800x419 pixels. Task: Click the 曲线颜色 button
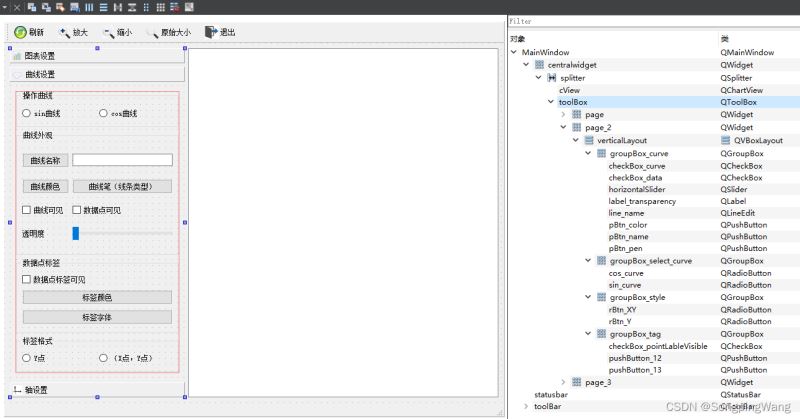(45, 186)
